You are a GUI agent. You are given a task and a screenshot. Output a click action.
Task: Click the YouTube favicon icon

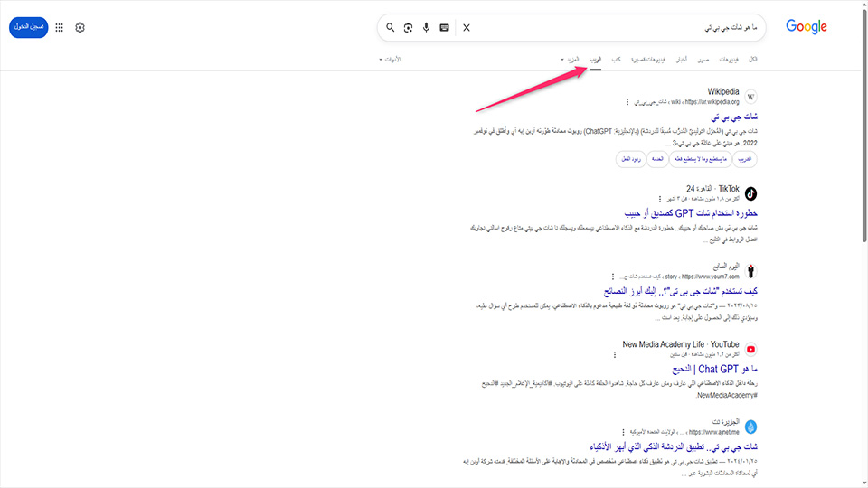(x=750, y=349)
